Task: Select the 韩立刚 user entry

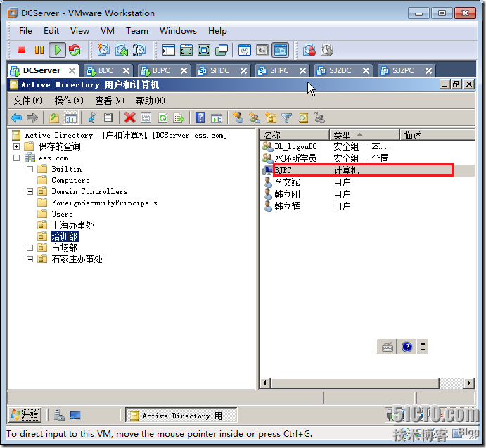Action: pos(287,194)
